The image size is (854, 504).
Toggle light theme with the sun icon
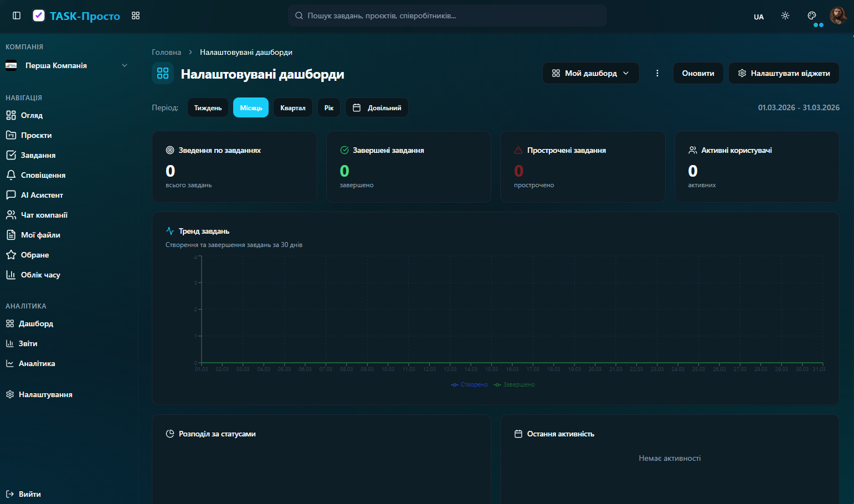click(785, 16)
